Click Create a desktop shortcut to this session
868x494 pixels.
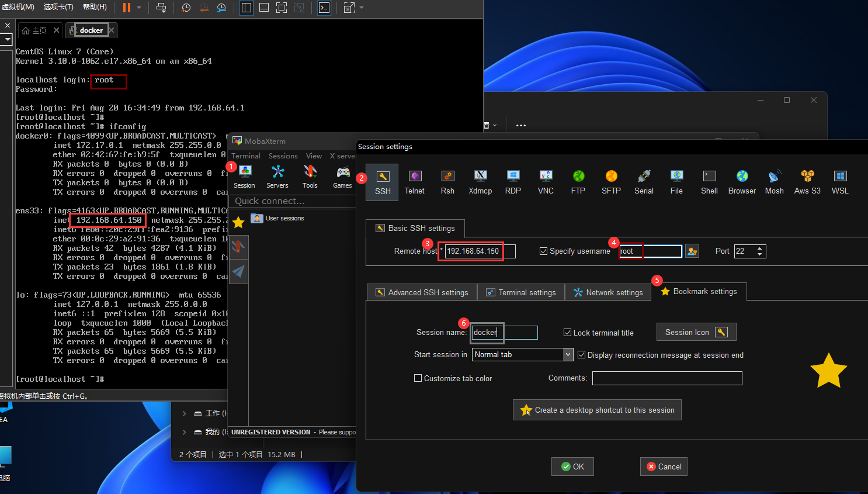click(597, 410)
